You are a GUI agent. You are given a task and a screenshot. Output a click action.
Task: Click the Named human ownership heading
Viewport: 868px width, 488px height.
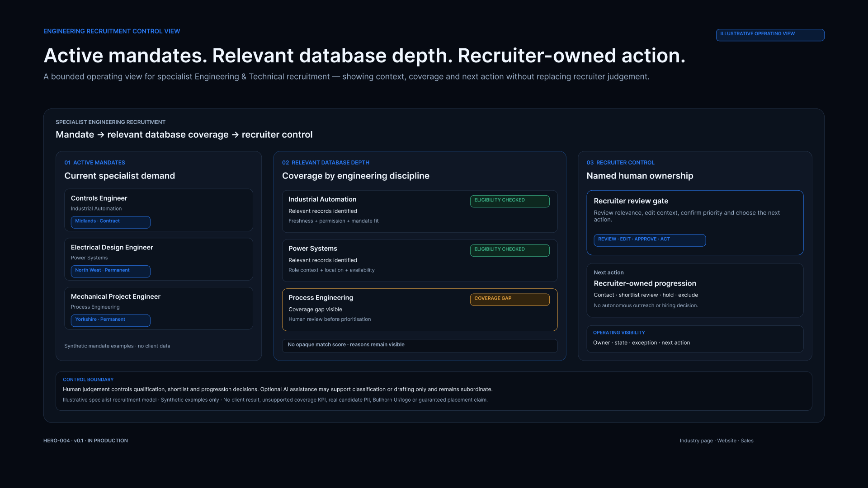pos(640,176)
